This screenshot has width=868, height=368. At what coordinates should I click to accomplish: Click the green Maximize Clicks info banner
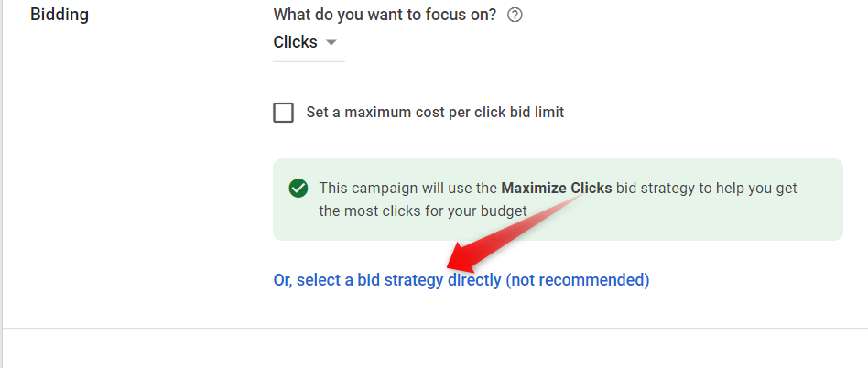[558, 200]
